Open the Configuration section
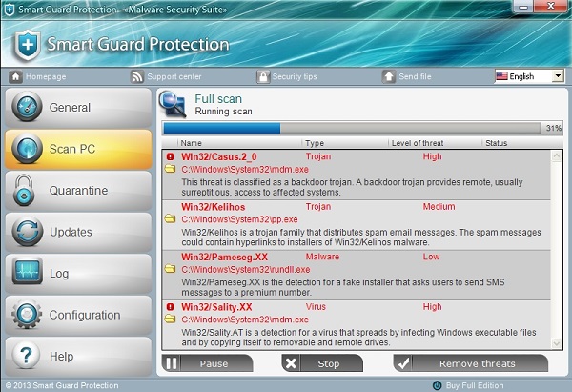 click(x=78, y=315)
